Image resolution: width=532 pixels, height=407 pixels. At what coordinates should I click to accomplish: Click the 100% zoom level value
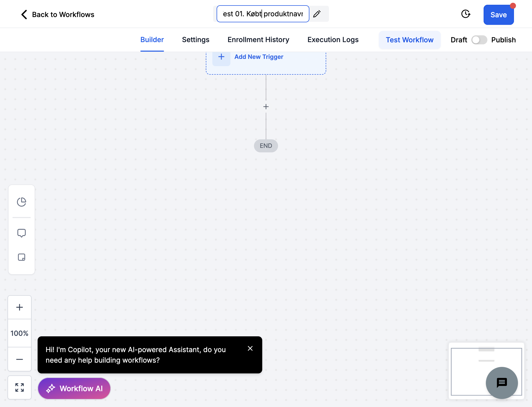click(x=20, y=333)
